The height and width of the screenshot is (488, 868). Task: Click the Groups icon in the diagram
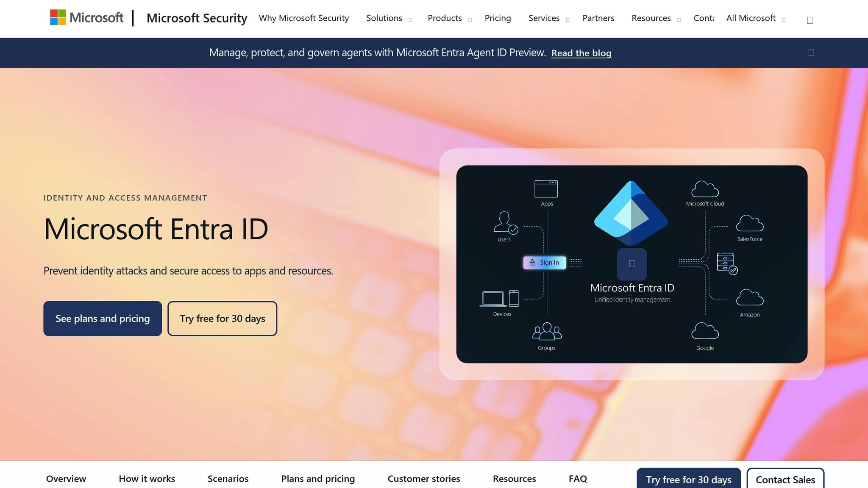click(x=547, y=332)
